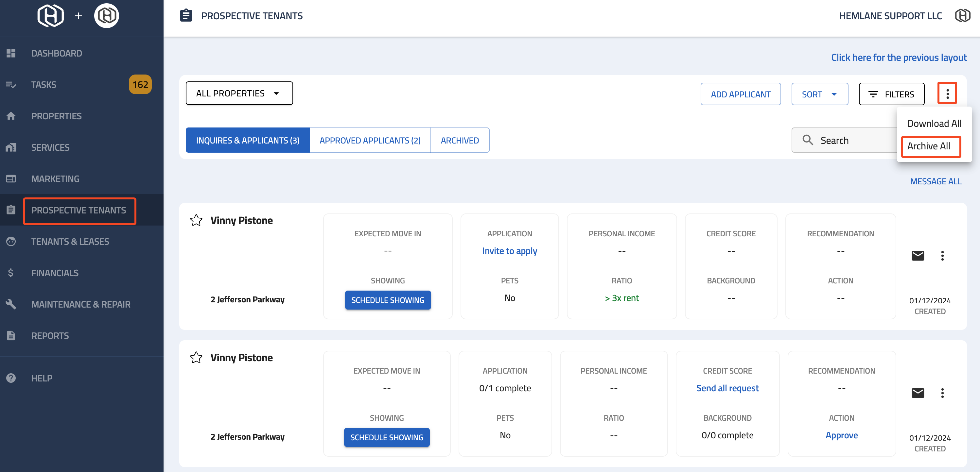Open more options for second Vinny Pistone
Image resolution: width=980 pixels, height=472 pixels.
coord(942,393)
